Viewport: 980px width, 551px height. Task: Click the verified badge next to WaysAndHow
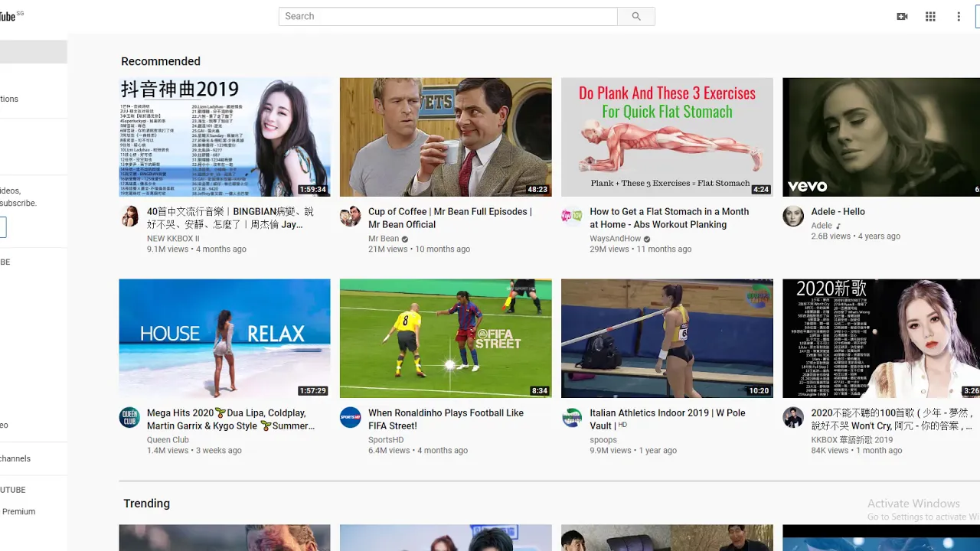pos(648,239)
